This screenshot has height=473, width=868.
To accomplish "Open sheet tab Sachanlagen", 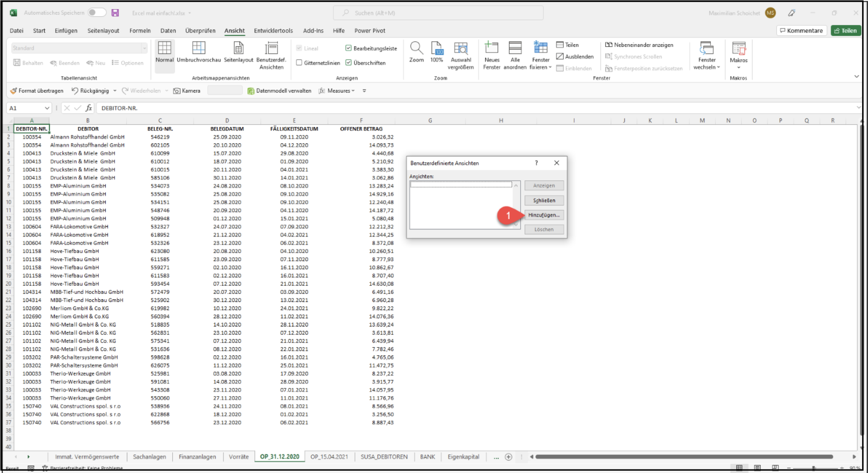I will (150, 457).
